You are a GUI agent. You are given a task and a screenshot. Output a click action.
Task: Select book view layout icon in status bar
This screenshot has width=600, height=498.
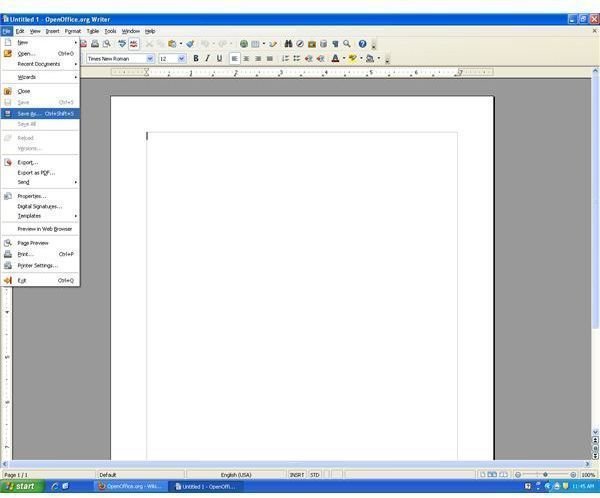[x=504, y=475]
